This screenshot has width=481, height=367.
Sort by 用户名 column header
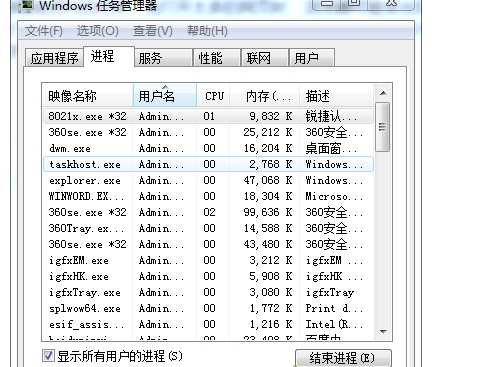pos(165,96)
